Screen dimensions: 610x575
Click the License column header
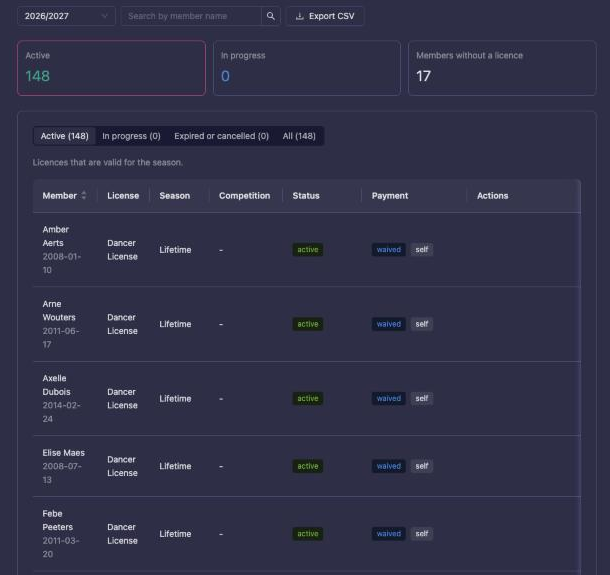123,196
